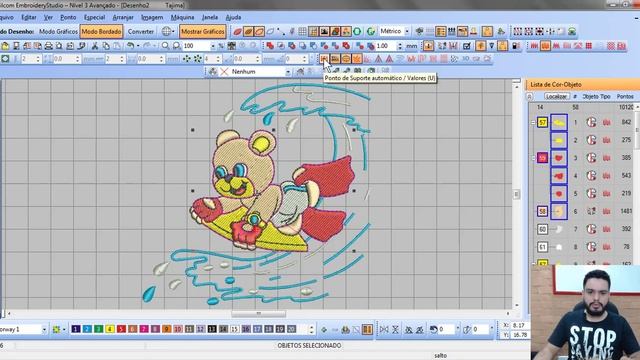
Task: Toggle the brown hatched ellipse view icon
Action: point(248,31)
